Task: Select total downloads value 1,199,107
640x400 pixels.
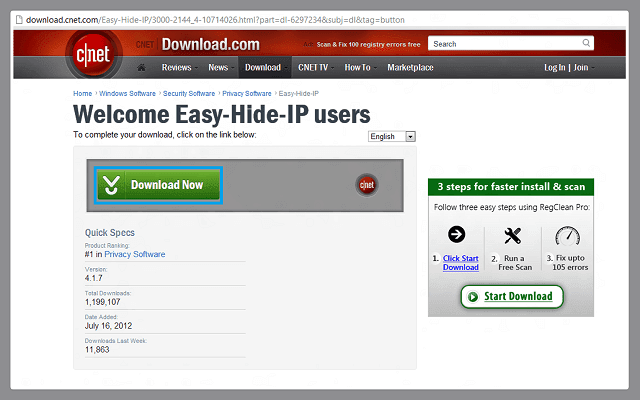Action: pos(102,302)
